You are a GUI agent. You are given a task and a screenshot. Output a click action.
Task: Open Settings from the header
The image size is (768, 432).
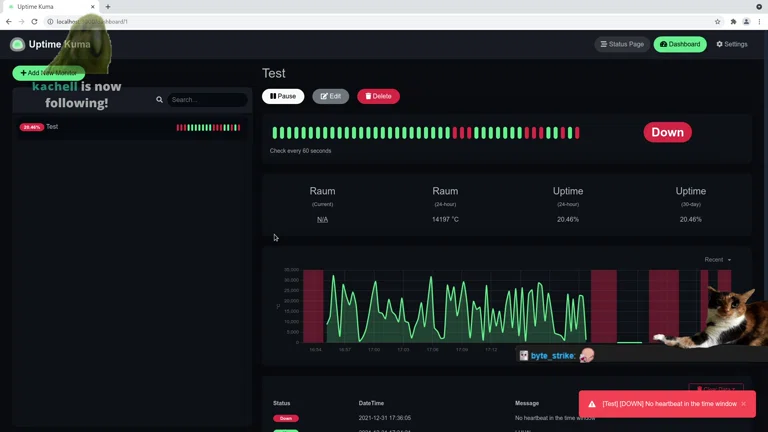pos(732,44)
